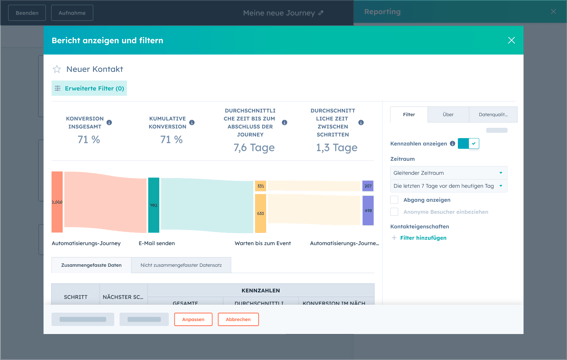Click the small purple 207 Sankey bar
This screenshot has height=360, width=567.
coord(368,186)
